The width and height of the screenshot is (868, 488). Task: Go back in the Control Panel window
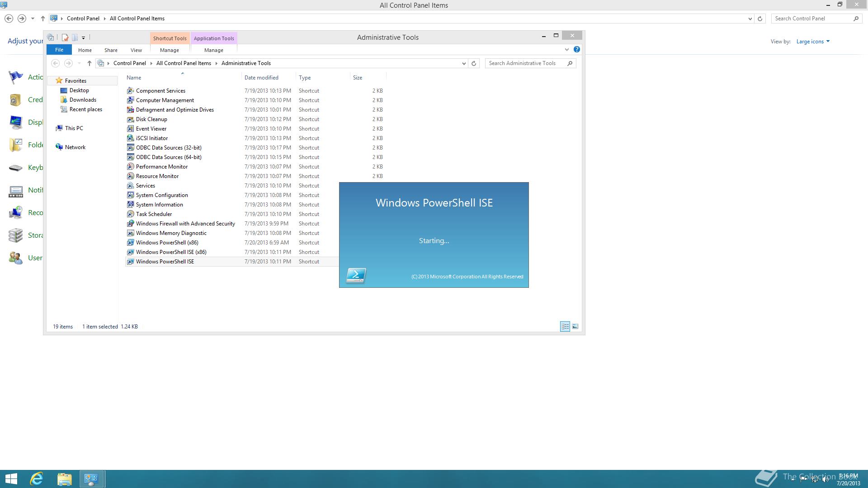pos(9,19)
